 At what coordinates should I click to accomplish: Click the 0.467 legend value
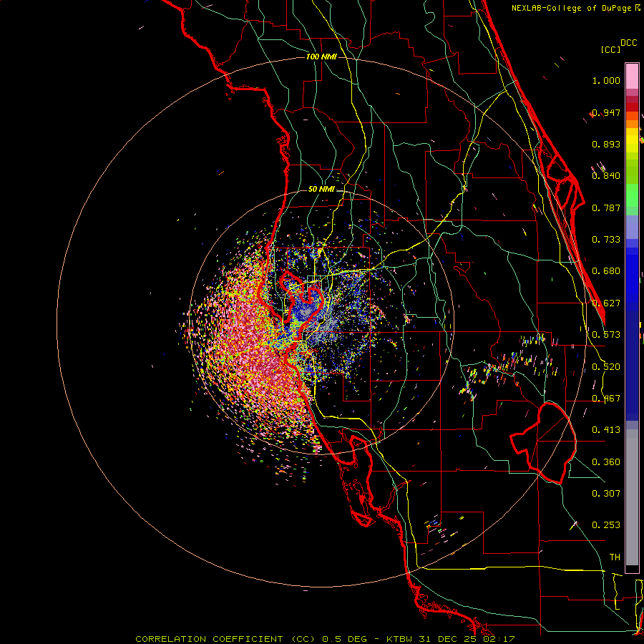pyautogui.click(x=606, y=399)
